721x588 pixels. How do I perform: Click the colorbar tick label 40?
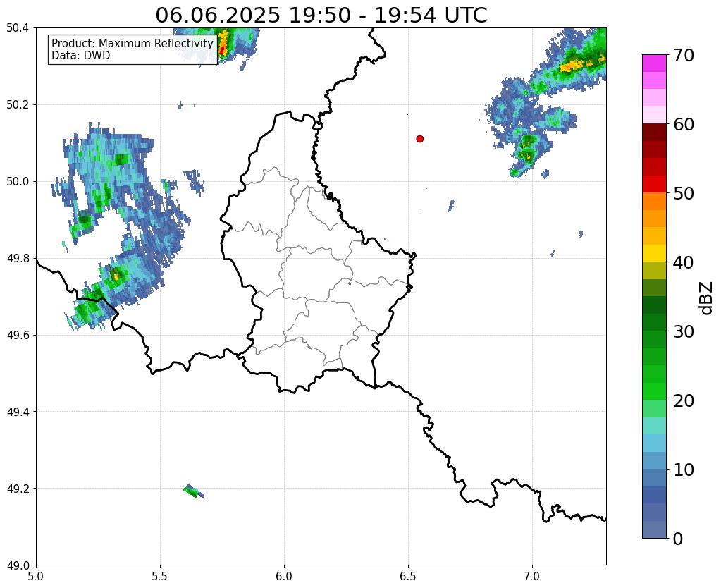684,262
